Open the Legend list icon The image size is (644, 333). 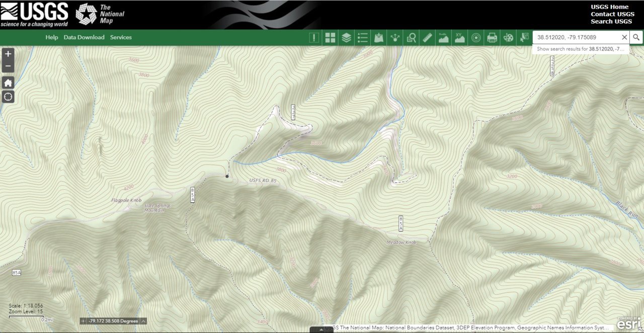pyautogui.click(x=363, y=37)
